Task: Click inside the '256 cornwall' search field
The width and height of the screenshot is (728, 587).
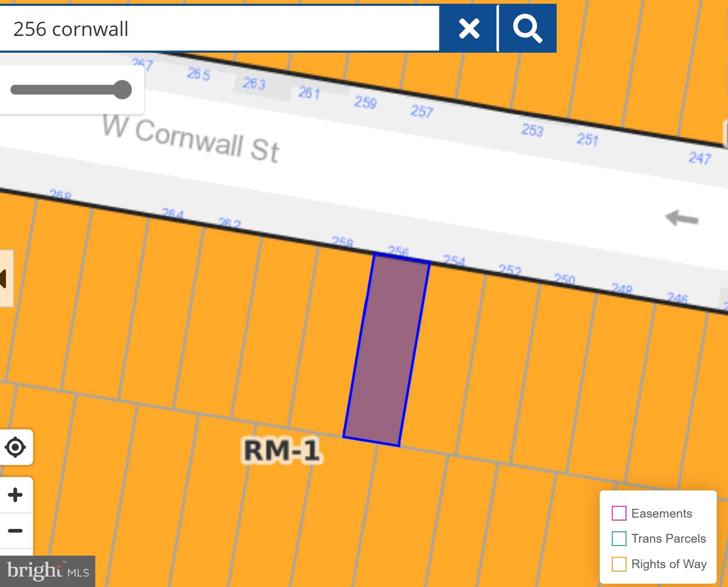Action: [217, 29]
